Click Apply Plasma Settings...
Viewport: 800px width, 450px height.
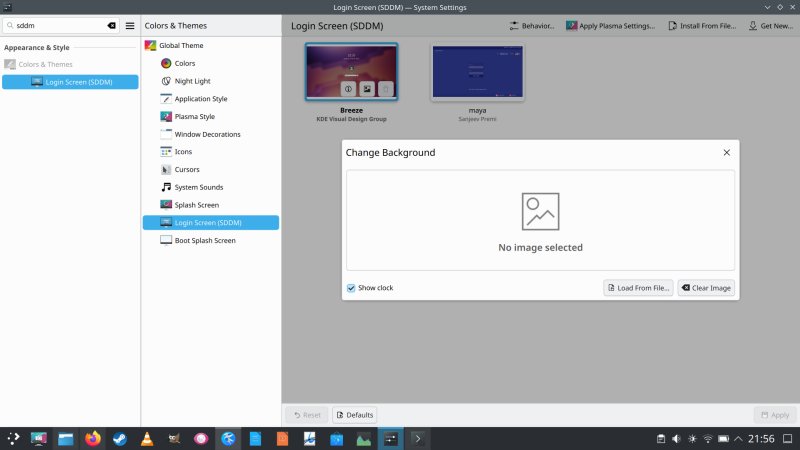click(610, 26)
